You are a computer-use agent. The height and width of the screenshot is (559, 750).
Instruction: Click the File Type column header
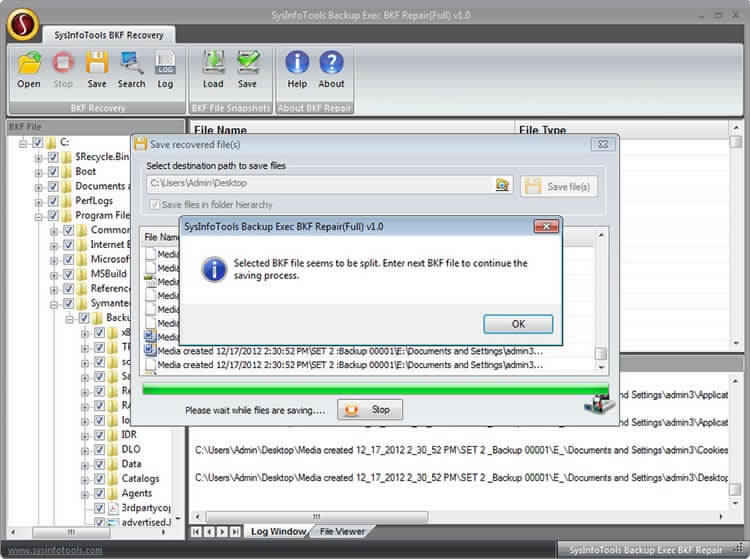click(x=621, y=129)
